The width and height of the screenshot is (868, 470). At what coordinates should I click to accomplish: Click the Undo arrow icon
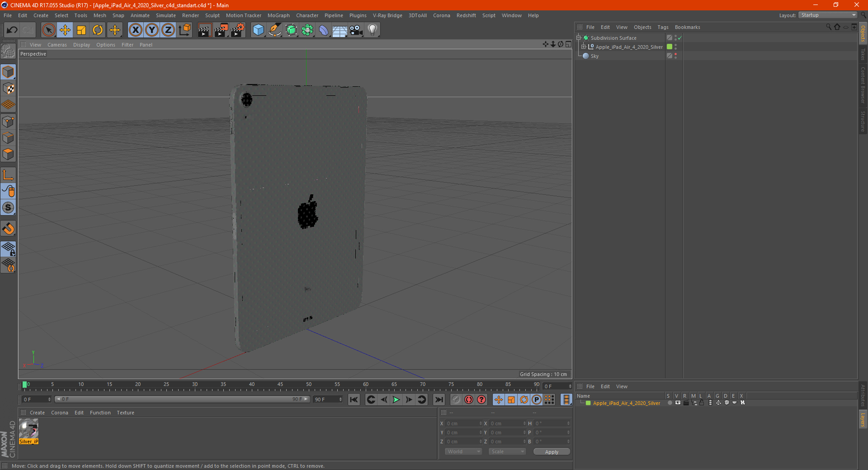[12, 30]
